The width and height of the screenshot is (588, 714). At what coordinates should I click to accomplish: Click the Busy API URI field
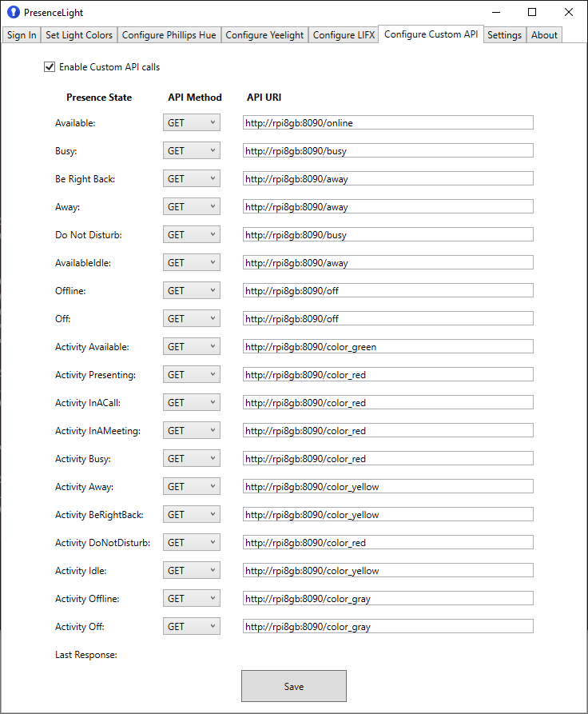[387, 150]
